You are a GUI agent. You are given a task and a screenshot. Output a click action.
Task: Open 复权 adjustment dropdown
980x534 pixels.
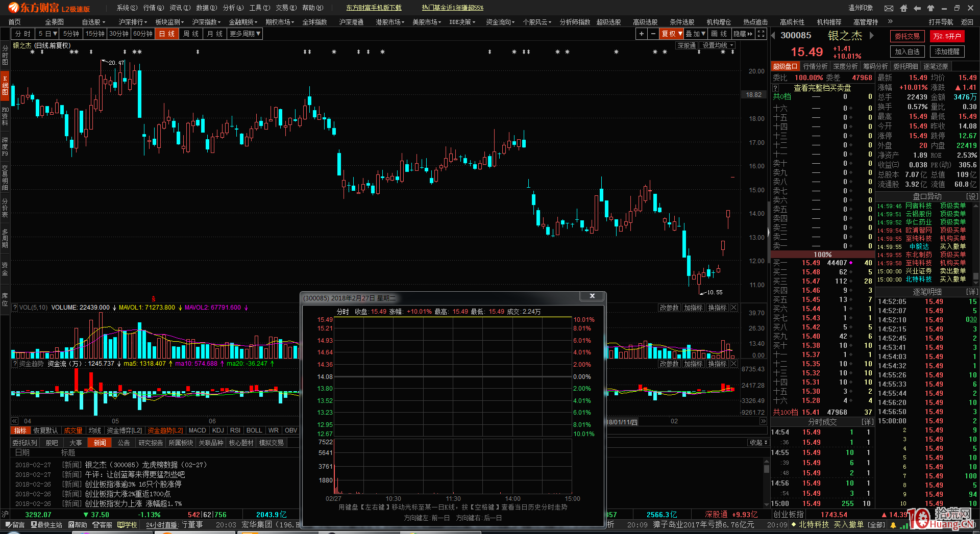[x=672, y=34]
